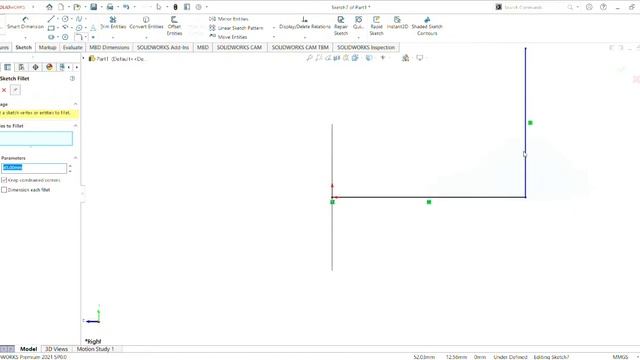Click the Repair Sketch tool
This screenshot has width=640, height=360.
point(341,26)
